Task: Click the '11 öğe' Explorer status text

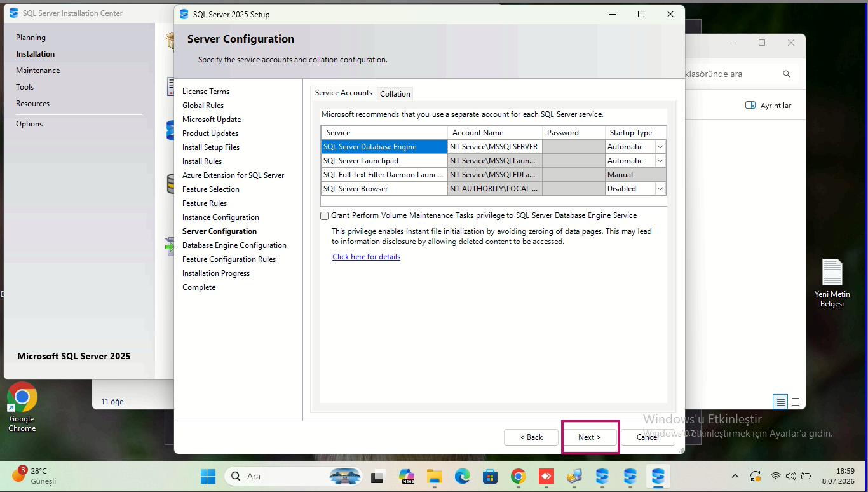Action: (x=112, y=402)
